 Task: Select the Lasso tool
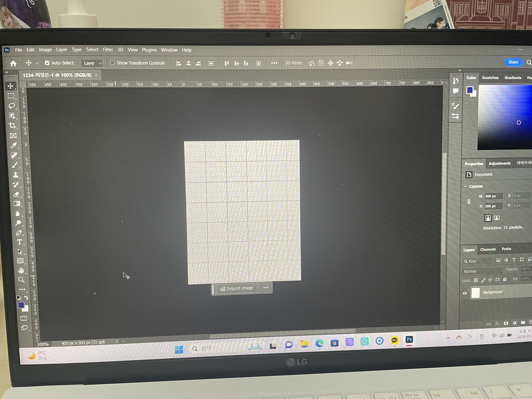11,106
